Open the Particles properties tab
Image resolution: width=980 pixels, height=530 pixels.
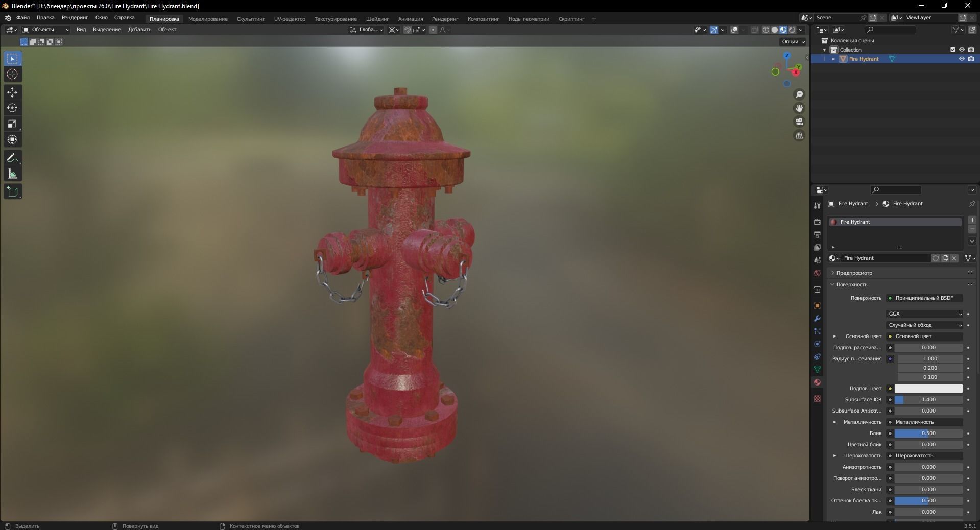(x=817, y=331)
